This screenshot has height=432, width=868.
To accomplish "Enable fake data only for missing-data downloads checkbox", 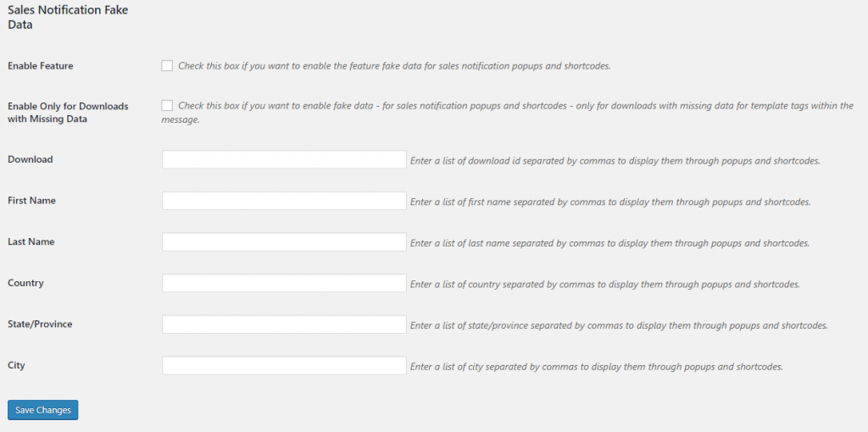I will (x=167, y=106).
